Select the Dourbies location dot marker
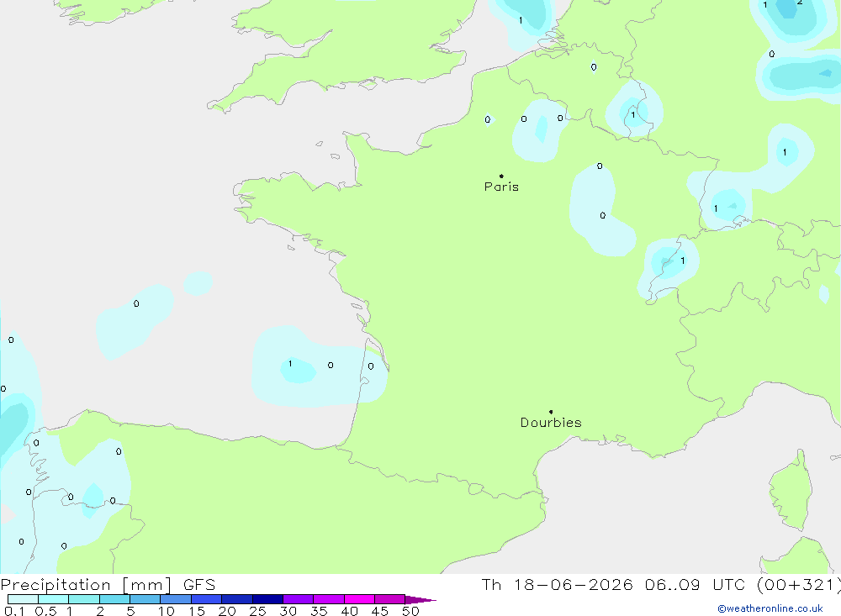 [551, 412]
